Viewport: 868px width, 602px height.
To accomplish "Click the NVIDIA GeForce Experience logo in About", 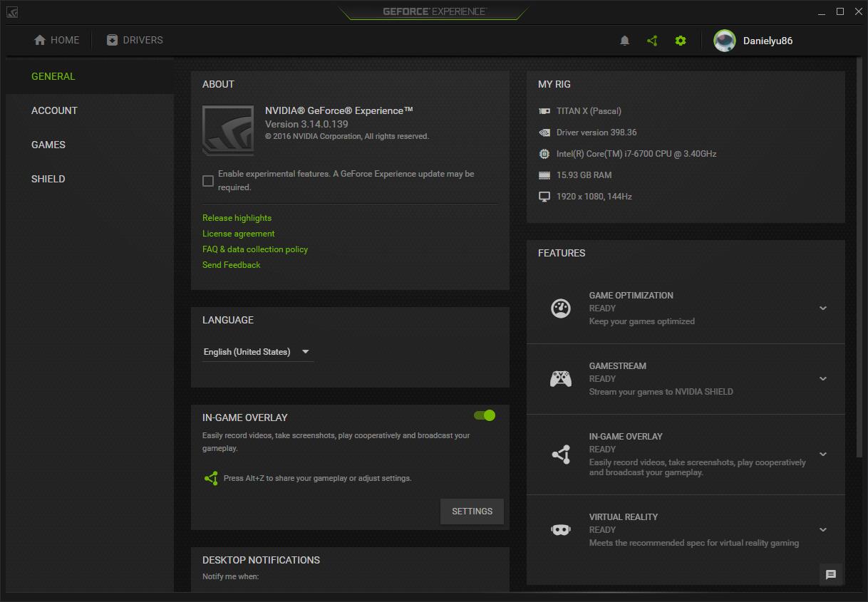I will tap(228, 130).
